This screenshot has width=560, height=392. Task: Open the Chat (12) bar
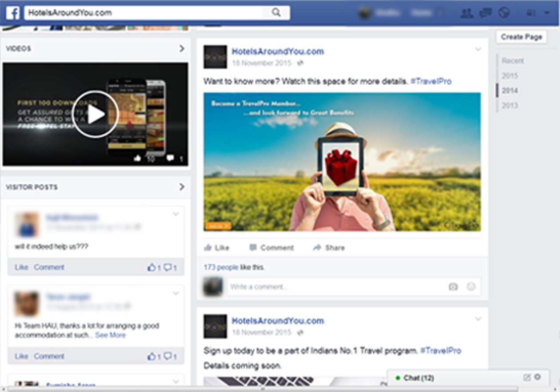[x=468, y=378]
